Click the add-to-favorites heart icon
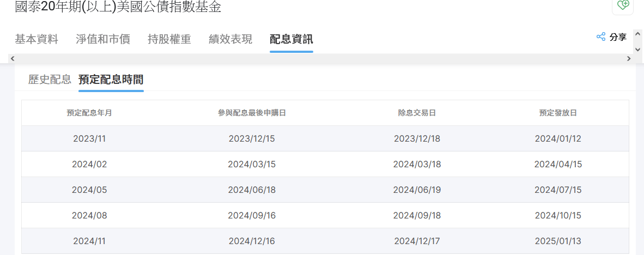Screen dimensions: 644x255 coord(623,5)
